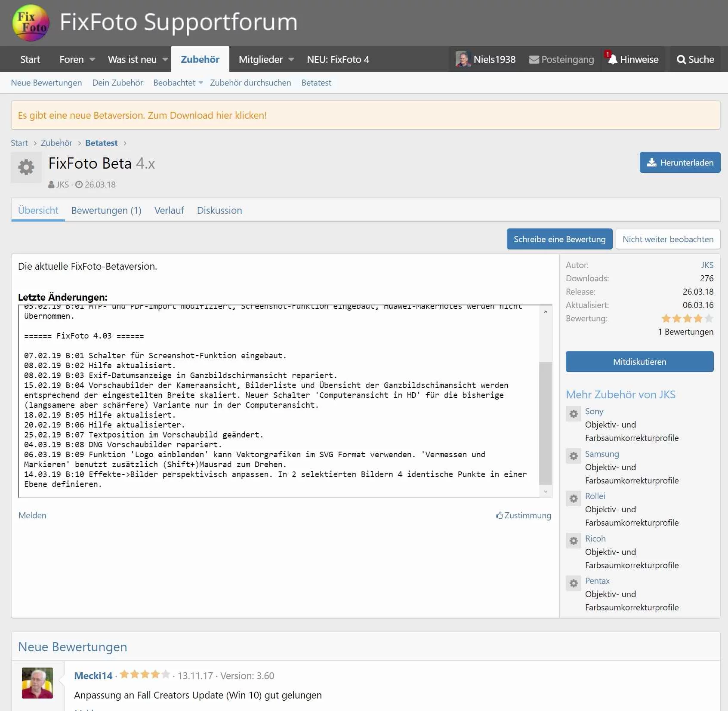
Task: Open Mehr Zubehör von JKS heading
Action: 620,394
